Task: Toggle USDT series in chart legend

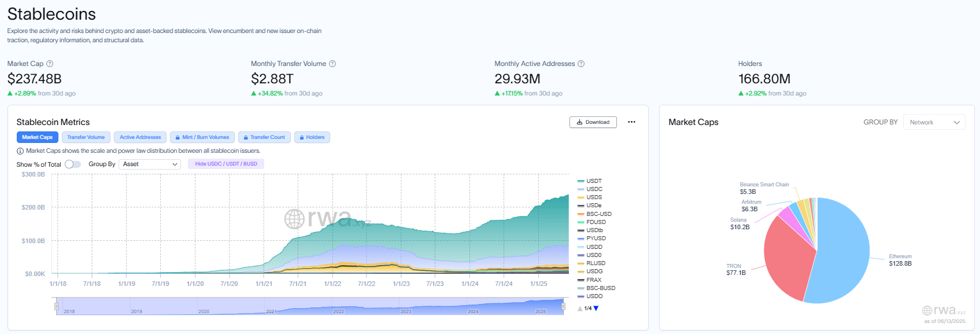Action: [x=594, y=181]
